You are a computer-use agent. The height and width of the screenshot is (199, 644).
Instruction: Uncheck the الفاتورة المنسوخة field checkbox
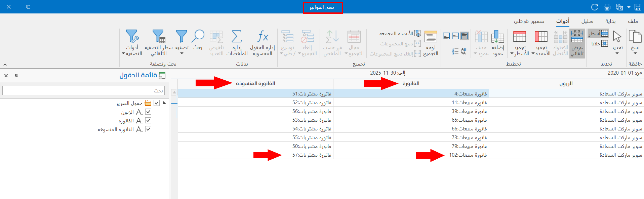coord(148,129)
